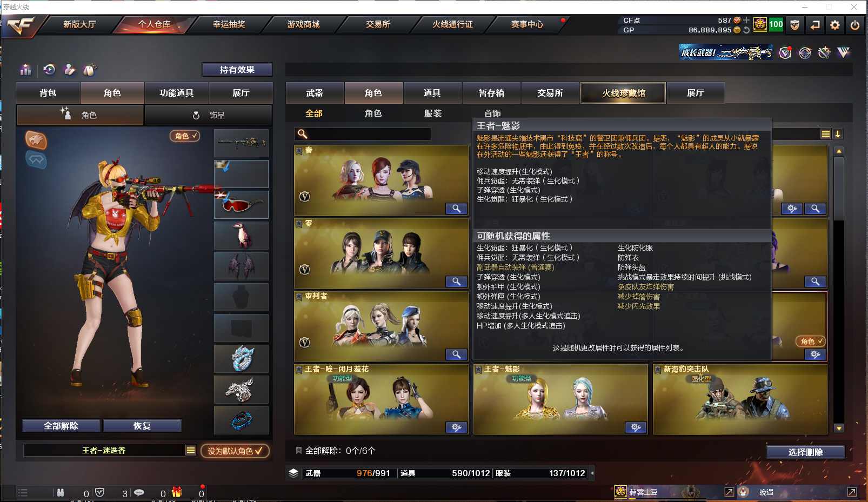
Task: Expand the inventory capacity arrow
Action: click(592, 473)
